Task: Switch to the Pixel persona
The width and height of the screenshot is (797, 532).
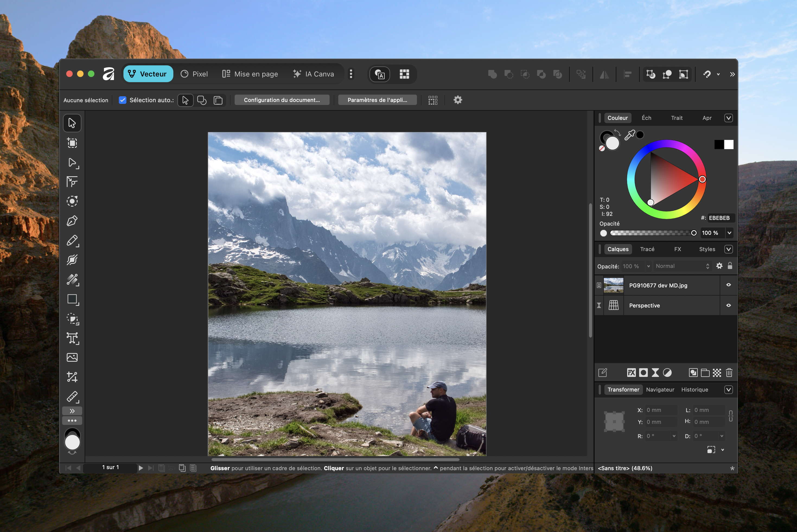Action: click(x=194, y=74)
